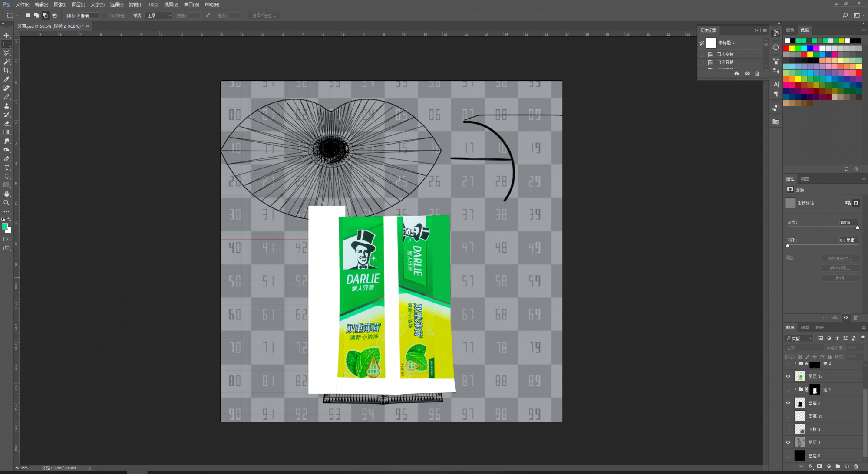Open the Character panel icon
Image resolution: width=868 pixels, height=474 pixels.
click(776, 84)
